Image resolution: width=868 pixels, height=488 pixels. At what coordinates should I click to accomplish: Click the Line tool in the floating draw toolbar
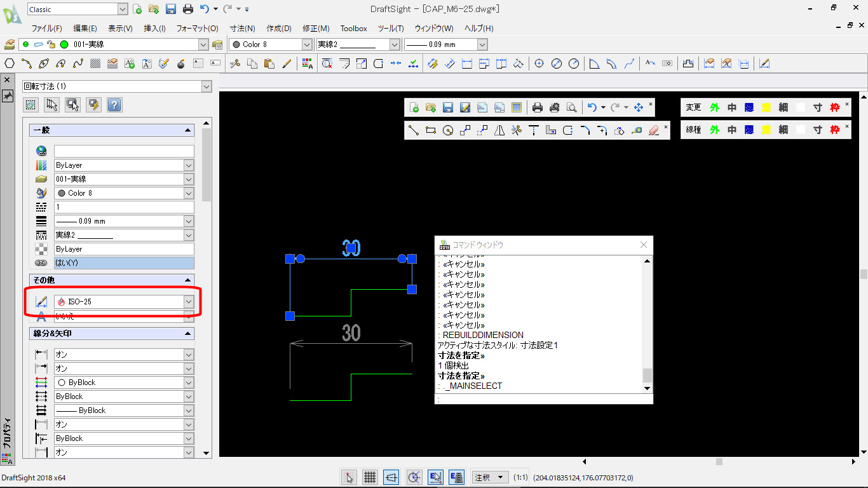coord(414,130)
